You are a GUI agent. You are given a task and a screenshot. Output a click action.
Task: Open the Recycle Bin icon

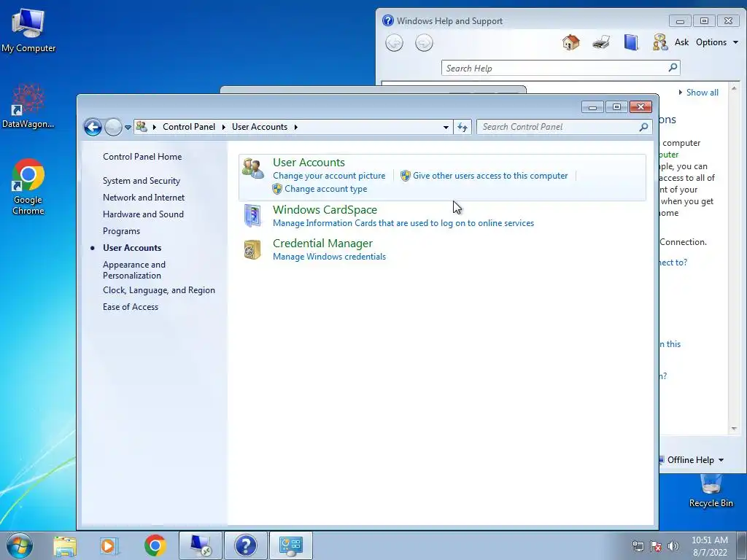click(x=711, y=491)
